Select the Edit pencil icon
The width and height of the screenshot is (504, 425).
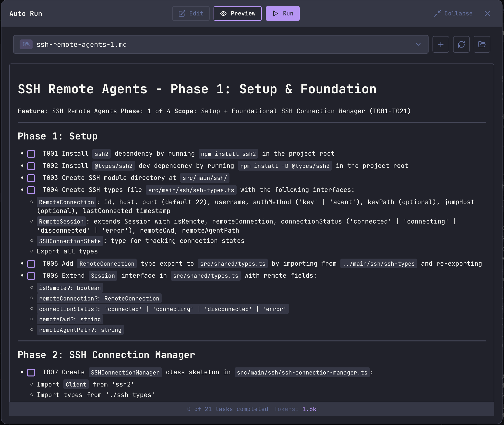pos(182,13)
